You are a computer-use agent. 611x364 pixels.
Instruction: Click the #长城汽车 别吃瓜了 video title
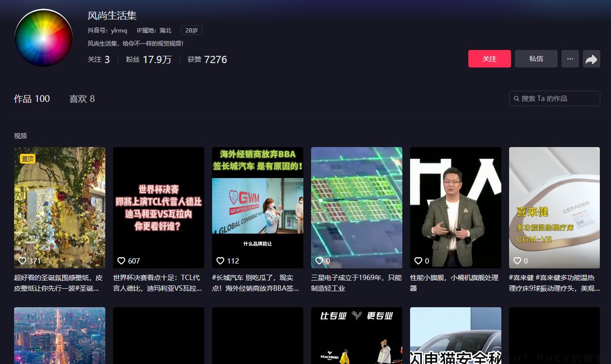click(x=256, y=283)
